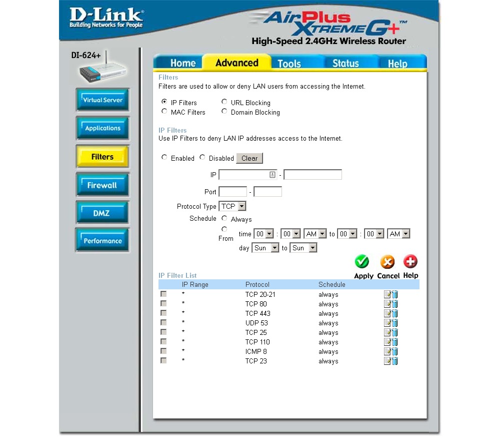Delete the TCP 23 filter entry
The width and height of the screenshot is (504, 440).
394,361
